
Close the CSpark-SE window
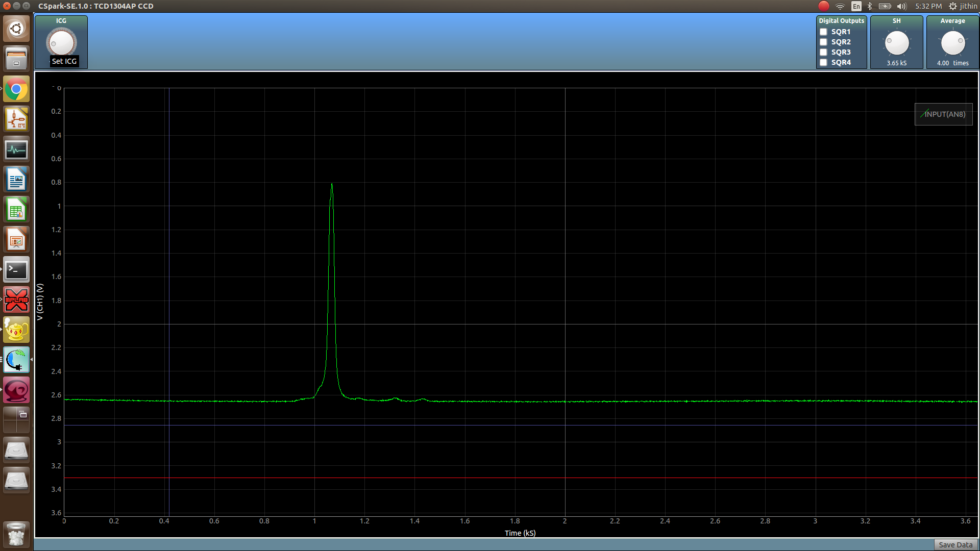7,6
